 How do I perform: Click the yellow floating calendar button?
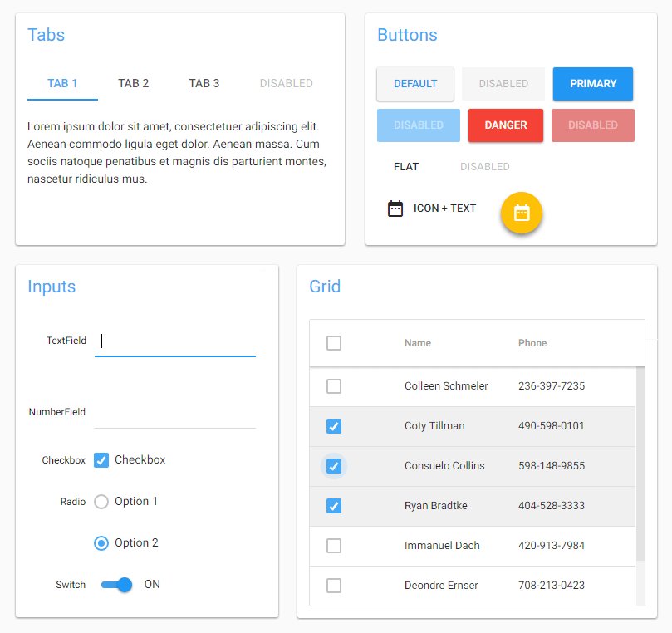click(x=521, y=213)
